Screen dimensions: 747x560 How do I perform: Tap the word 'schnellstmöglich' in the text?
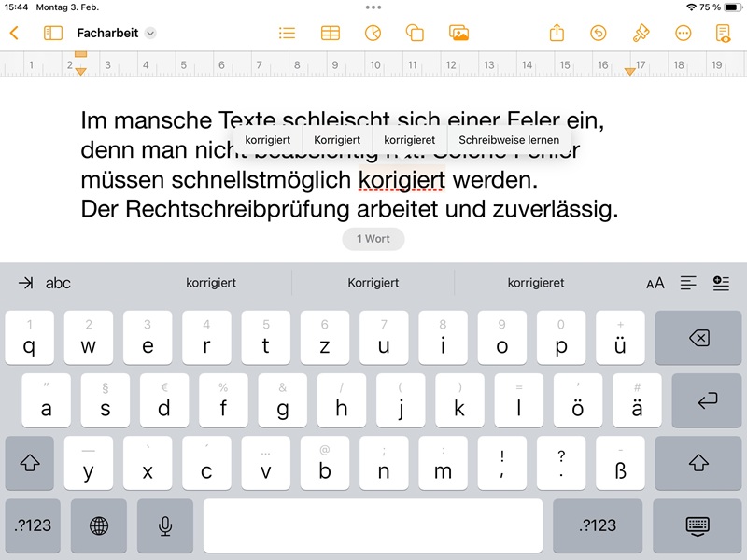tap(261, 180)
